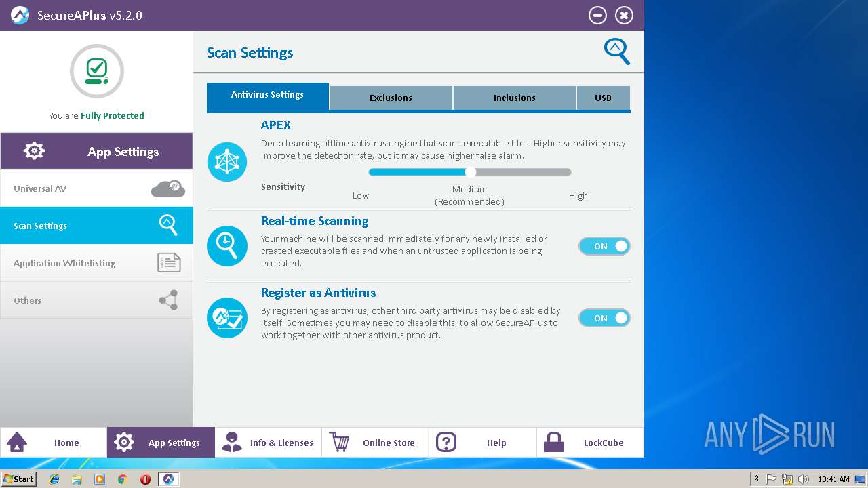Click the Info & Licenses person icon

[232, 443]
